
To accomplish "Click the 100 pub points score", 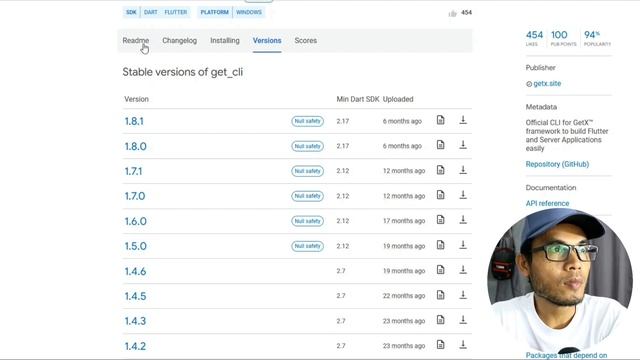I will [x=563, y=38].
